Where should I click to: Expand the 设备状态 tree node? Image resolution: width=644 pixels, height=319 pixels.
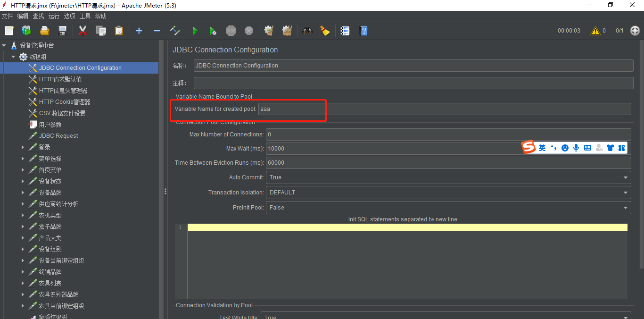[x=23, y=181]
